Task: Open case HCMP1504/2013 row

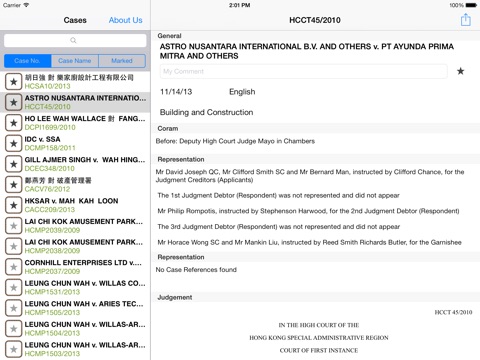Action: [75, 329]
